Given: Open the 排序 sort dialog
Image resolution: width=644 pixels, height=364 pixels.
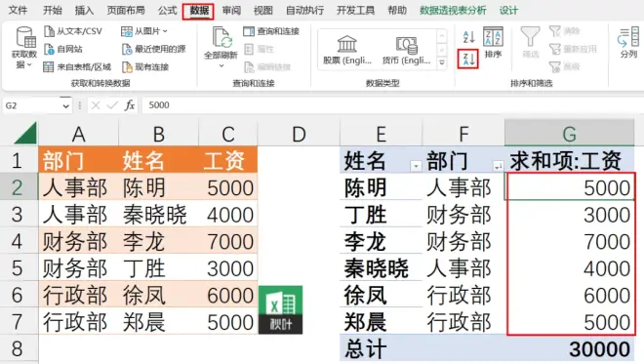Looking at the screenshot, I should 493,42.
